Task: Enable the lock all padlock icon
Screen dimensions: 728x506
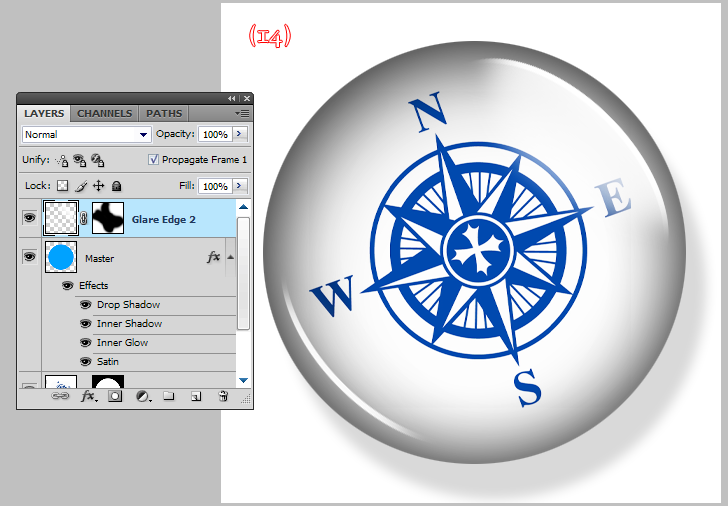Action: tap(116, 186)
